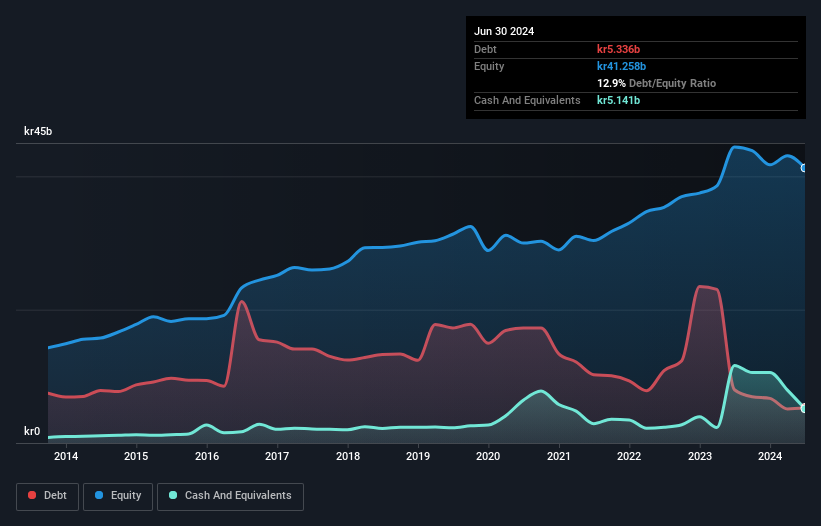Click the teal Cash And Equivalents legend dot
The image size is (821, 526).
173,495
